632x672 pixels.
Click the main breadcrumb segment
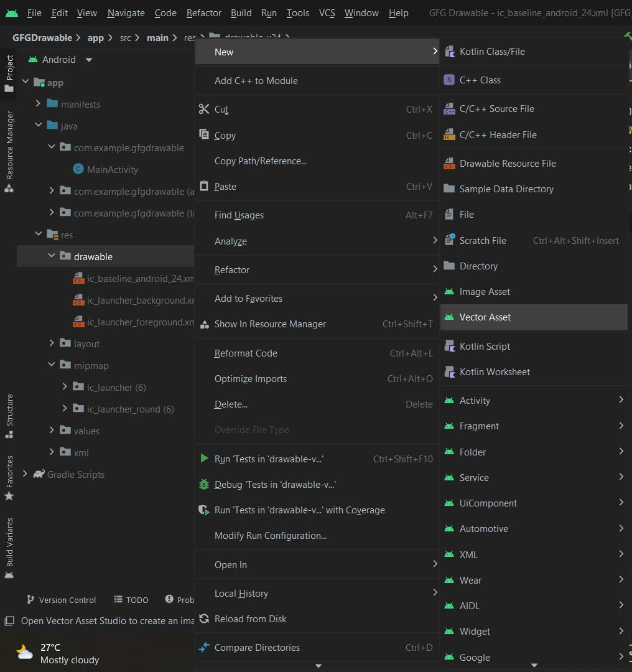157,38
